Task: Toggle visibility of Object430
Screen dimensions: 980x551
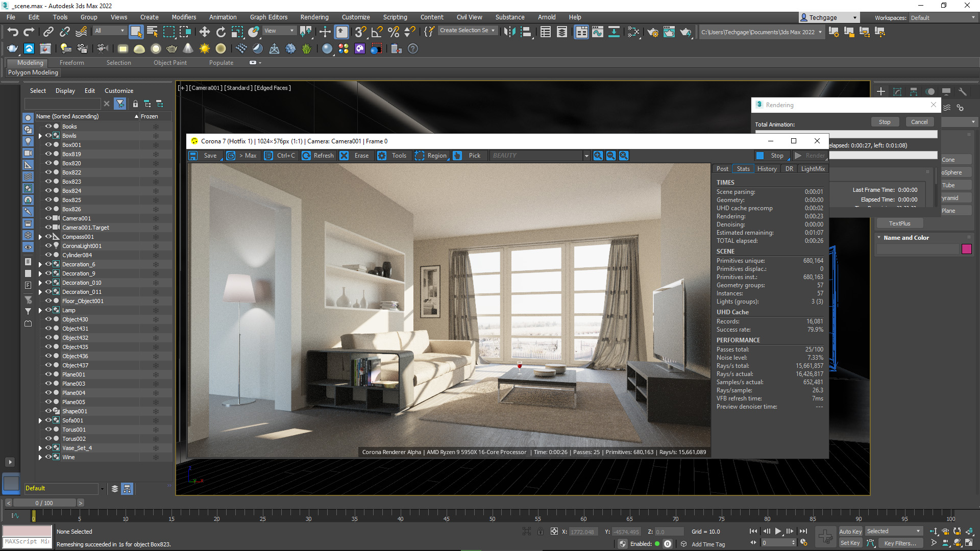Action: point(48,319)
